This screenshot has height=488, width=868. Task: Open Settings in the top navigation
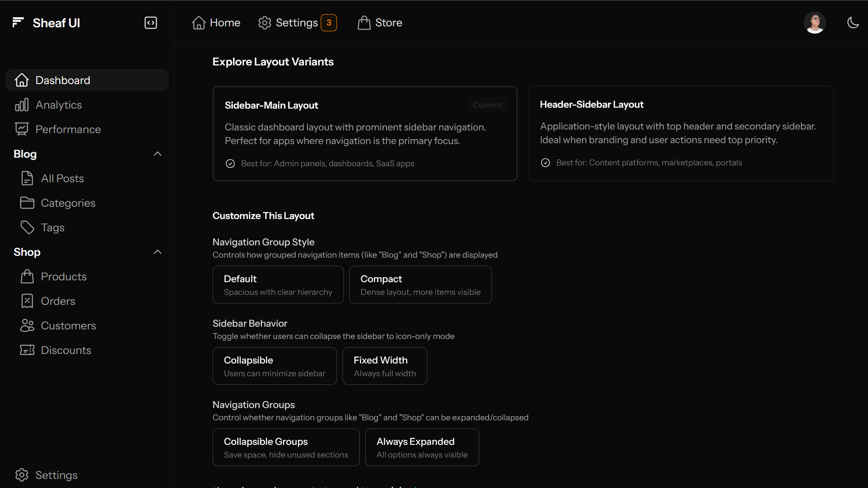pos(288,23)
